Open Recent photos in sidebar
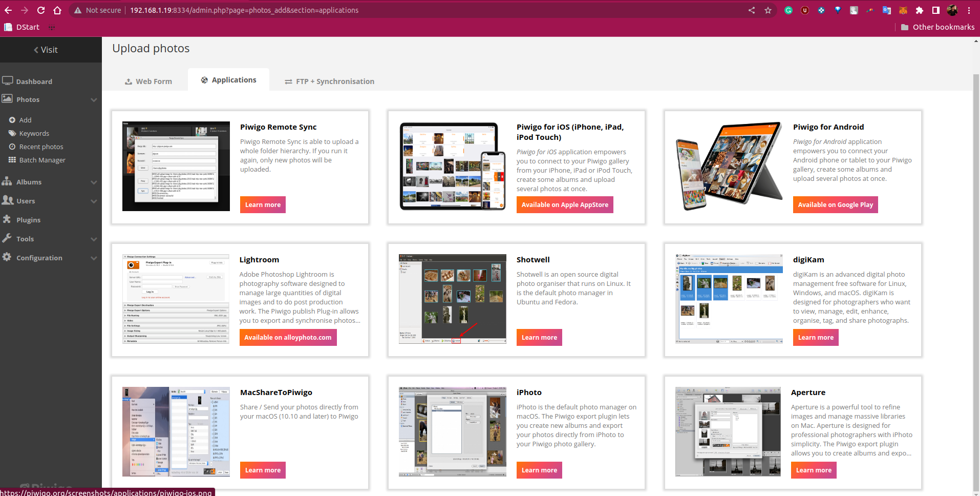 41,147
